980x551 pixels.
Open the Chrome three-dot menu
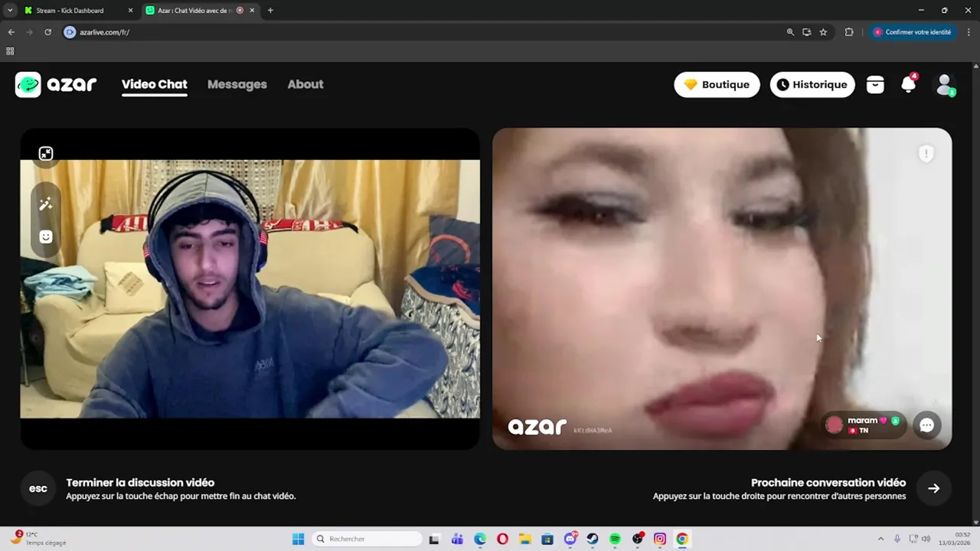pos(969,32)
